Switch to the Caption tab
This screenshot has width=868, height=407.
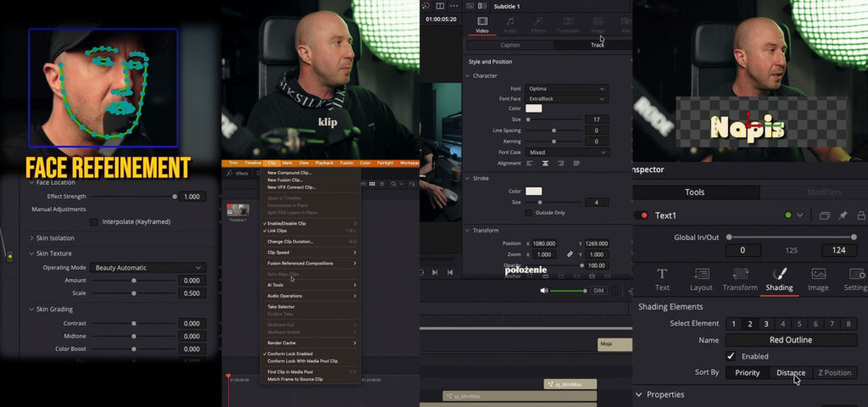[x=509, y=46]
